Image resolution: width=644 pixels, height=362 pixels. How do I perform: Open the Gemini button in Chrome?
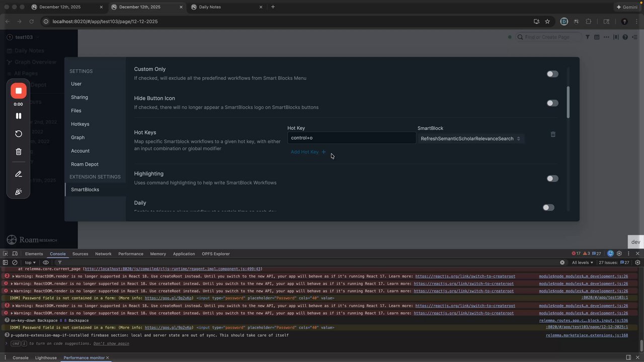[627, 7]
